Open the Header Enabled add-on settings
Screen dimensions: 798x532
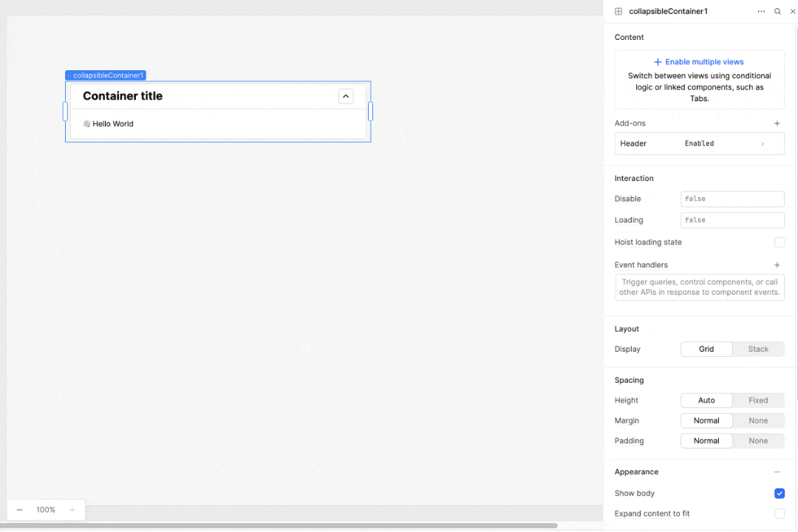(699, 143)
